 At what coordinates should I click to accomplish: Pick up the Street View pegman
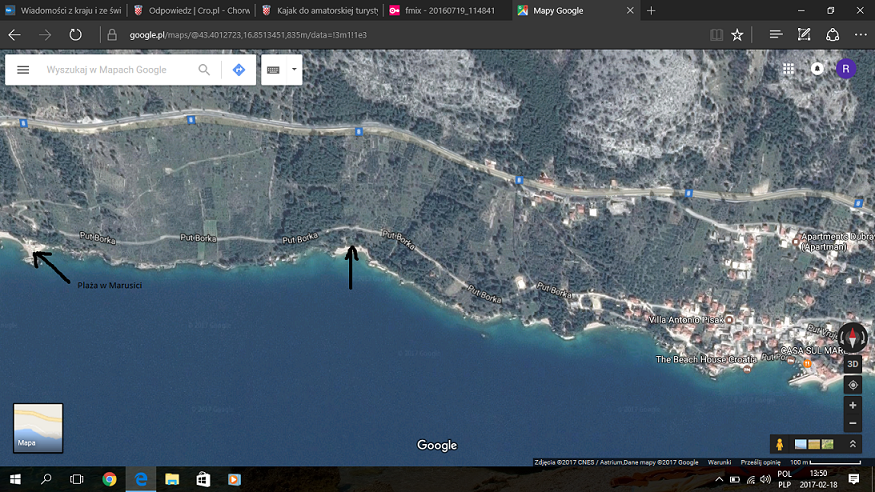tap(777, 444)
